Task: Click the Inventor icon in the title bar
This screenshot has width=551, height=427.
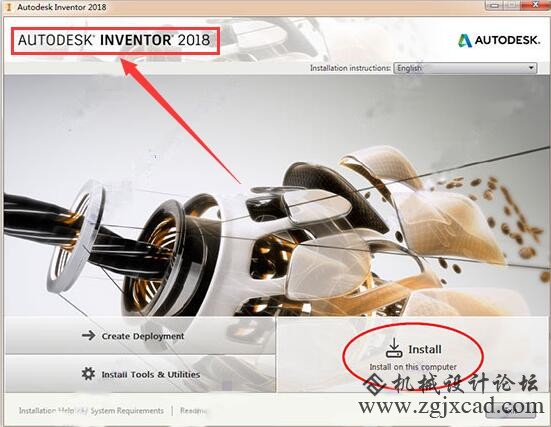Action: pyautogui.click(x=9, y=7)
